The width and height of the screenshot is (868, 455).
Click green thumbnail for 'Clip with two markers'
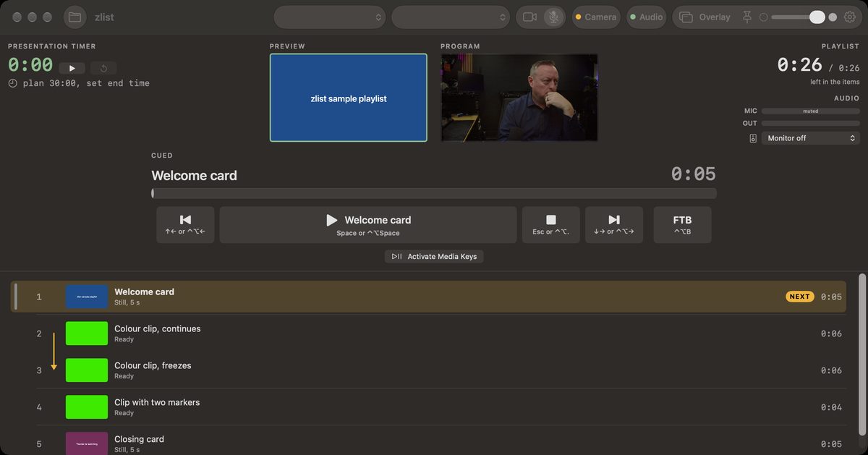point(87,407)
